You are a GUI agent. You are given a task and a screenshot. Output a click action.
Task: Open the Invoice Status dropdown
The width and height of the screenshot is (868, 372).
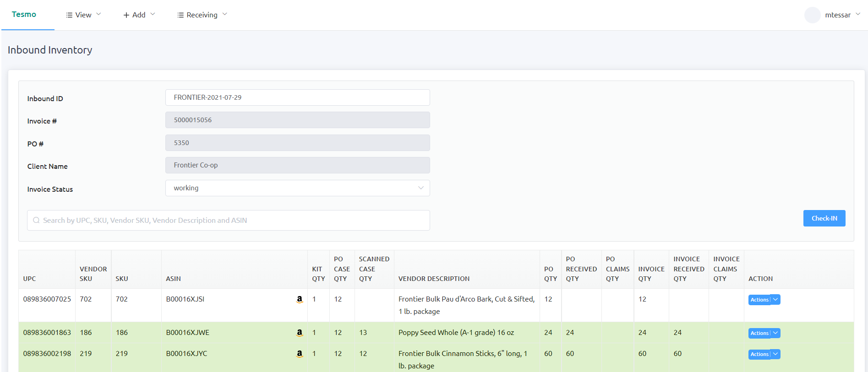297,188
